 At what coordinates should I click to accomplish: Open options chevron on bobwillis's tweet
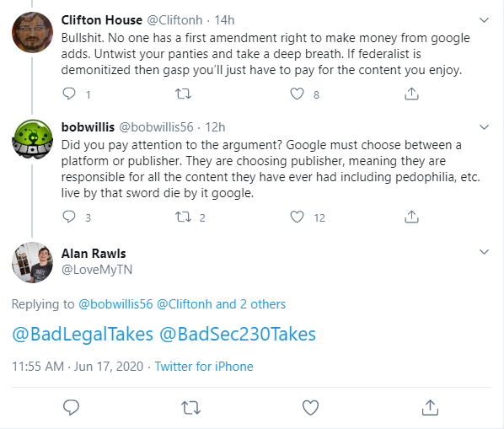(x=484, y=127)
